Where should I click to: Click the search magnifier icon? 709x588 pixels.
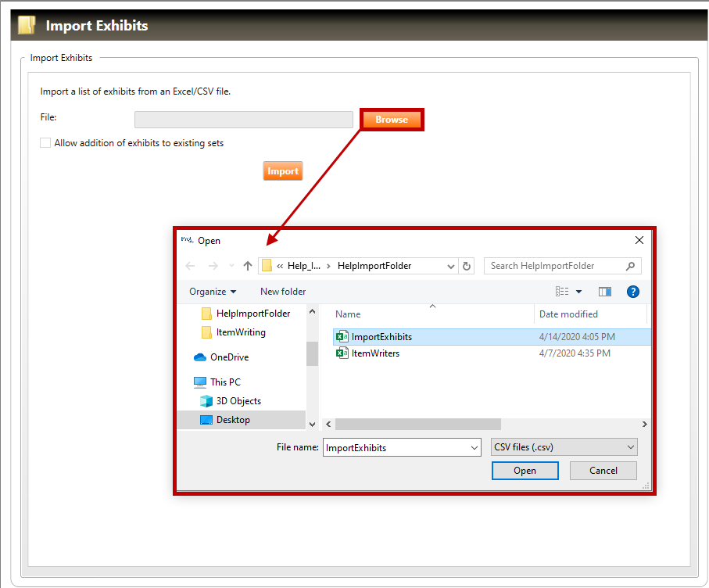click(x=631, y=266)
